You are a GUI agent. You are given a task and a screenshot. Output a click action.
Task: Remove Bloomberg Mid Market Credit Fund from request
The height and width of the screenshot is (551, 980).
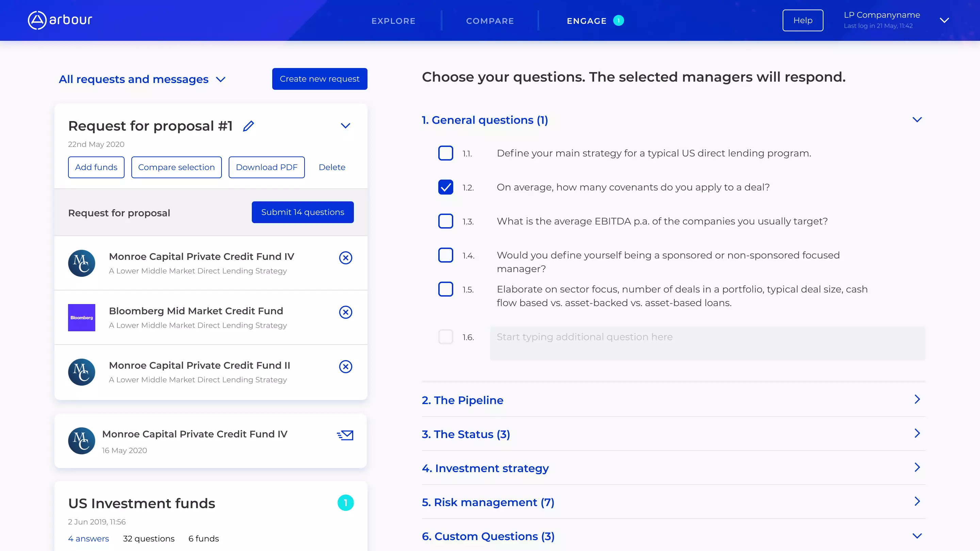[345, 312]
